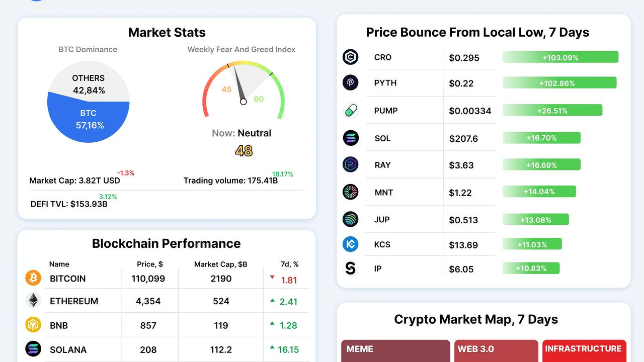Click the SOL icon in Price Bounce list

[x=351, y=138]
